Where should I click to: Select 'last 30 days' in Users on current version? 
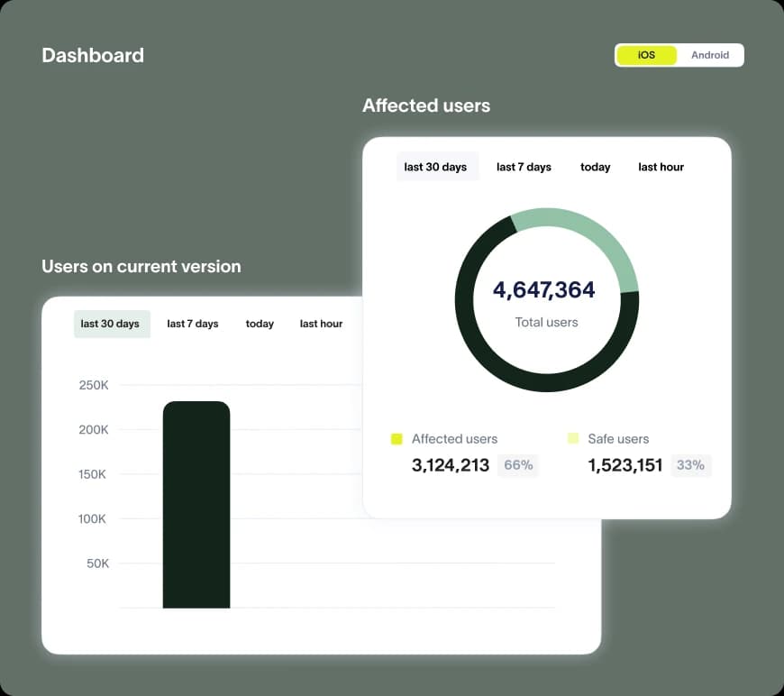click(x=110, y=324)
